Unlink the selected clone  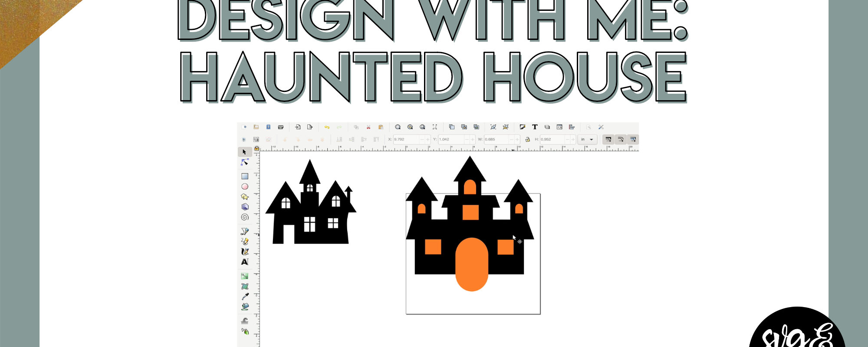[476, 127]
